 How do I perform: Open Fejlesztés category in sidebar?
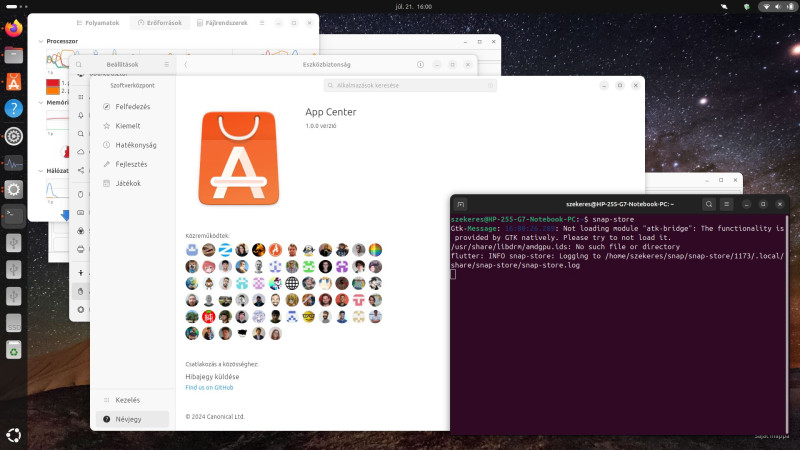(x=132, y=164)
